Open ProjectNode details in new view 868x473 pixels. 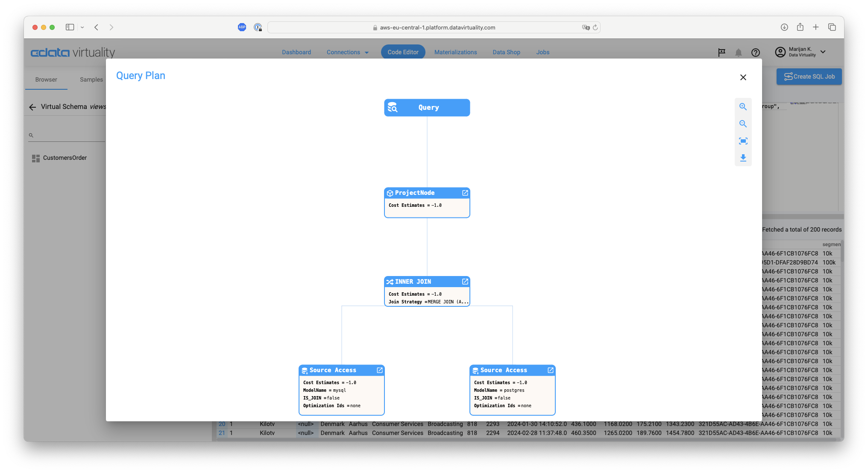click(465, 193)
